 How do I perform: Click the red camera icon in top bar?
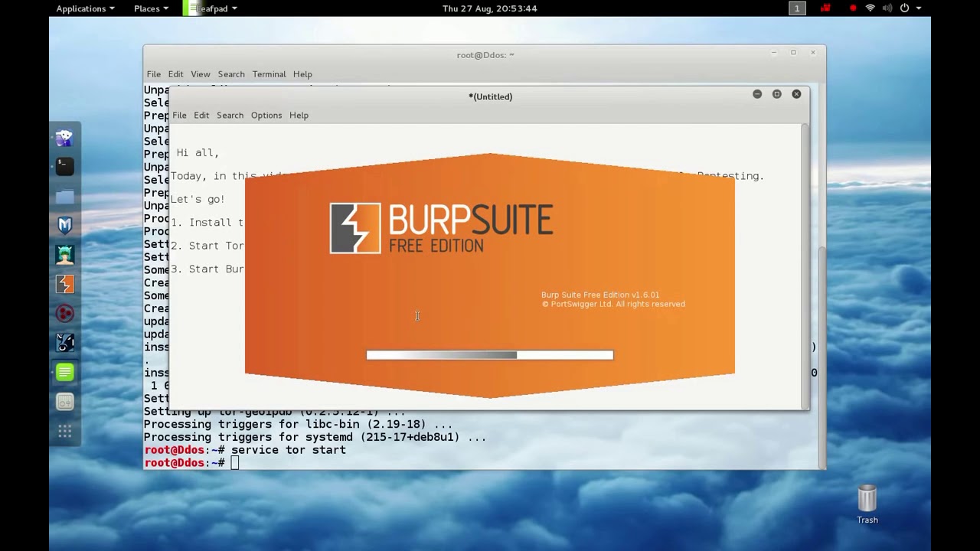pyautogui.click(x=825, y=8)
